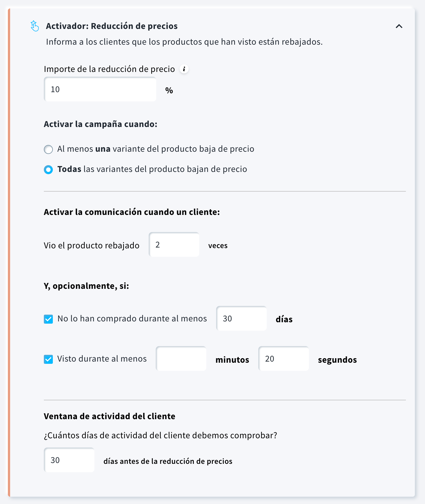Focus the price reduction percentage field

tap(100, 89)
